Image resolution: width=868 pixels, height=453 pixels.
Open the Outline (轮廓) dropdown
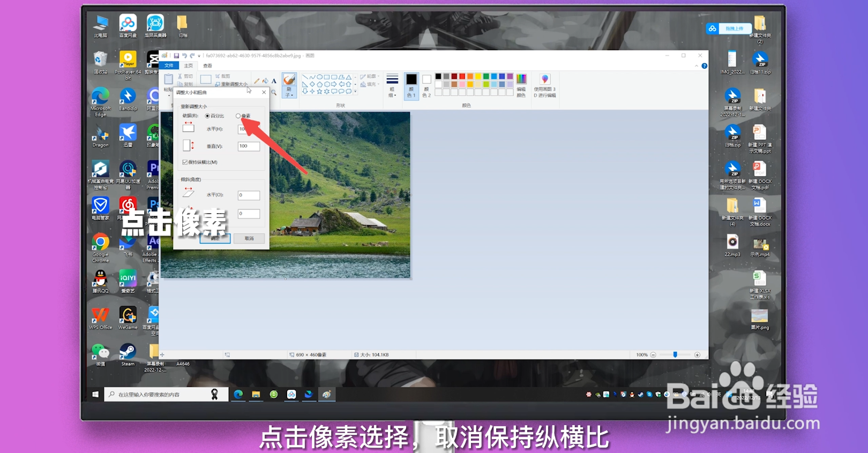pyautogui.click(x=370, y=76)
